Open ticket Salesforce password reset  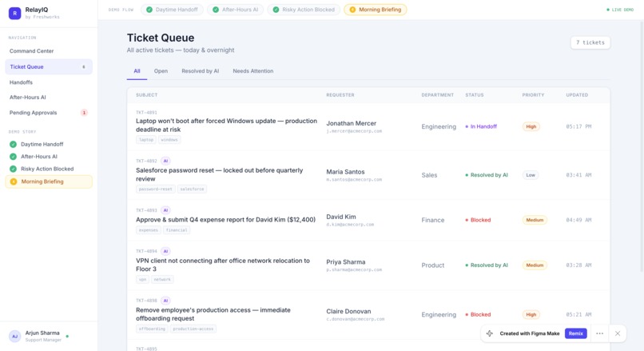click(x=219, y=174)
